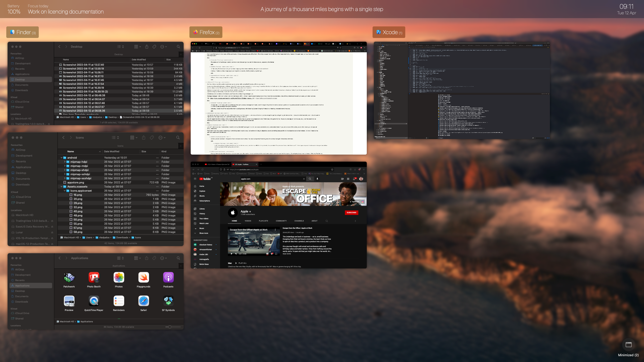This screenshot has width=644, height=362.
Task: Collapse the Assets.xcassets folder
Action: point(61,187)
